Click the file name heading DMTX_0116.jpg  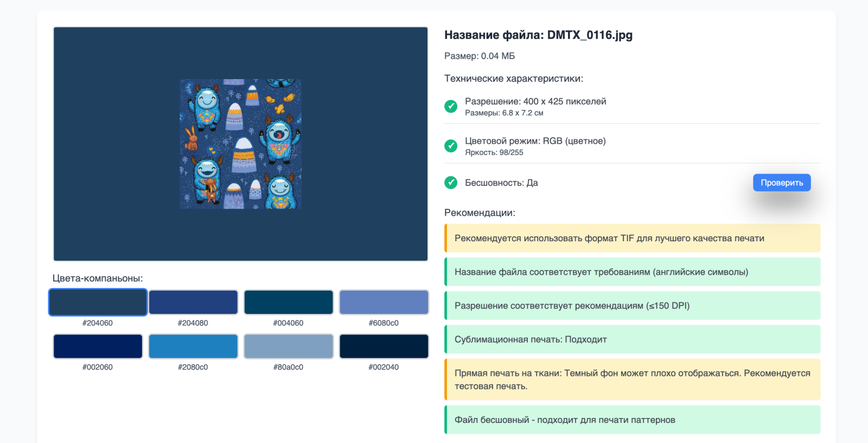pos(538,35)
